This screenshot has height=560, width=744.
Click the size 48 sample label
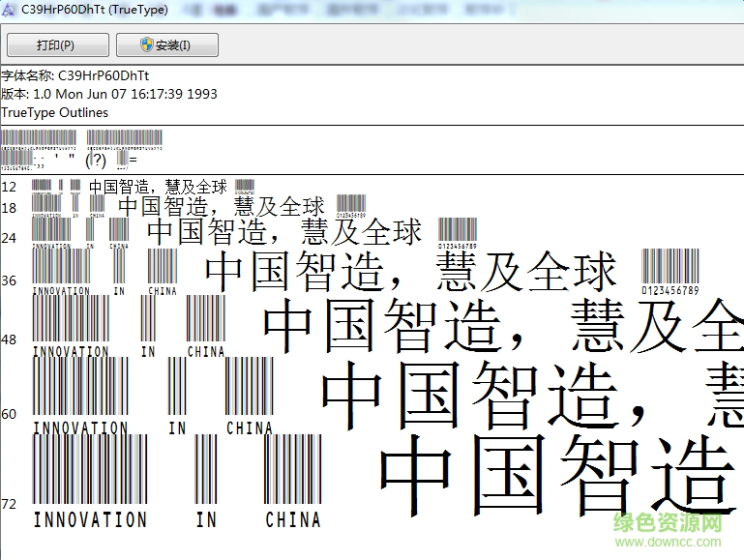pos(9,340)
